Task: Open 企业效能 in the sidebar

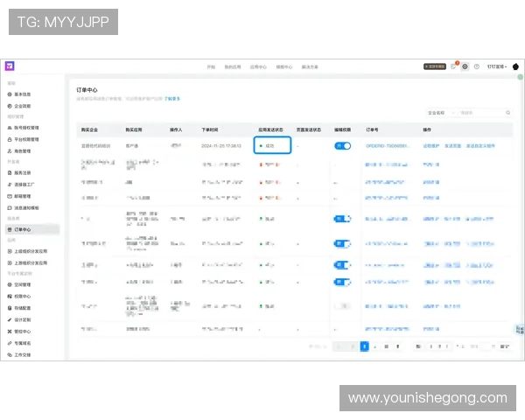Action: coord(19,106)
